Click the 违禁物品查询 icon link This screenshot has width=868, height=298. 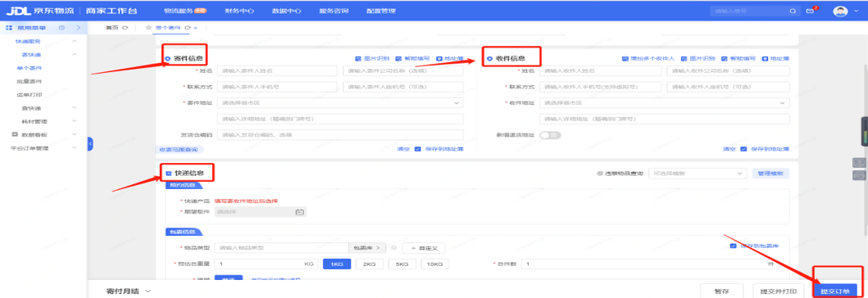tap(620, 173)
